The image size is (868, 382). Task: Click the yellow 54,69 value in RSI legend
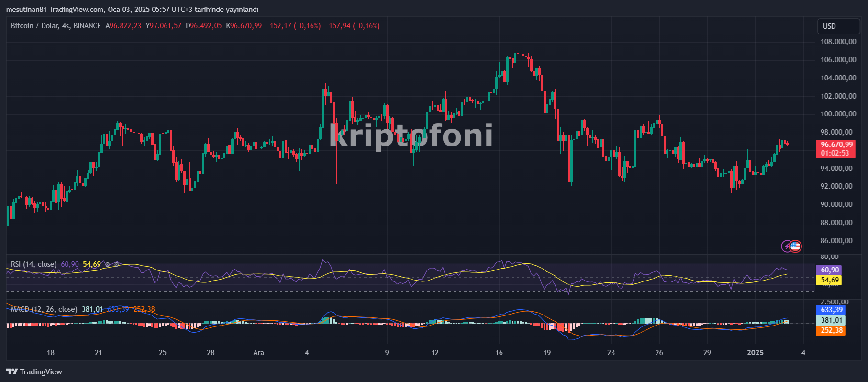coord(92,264)
